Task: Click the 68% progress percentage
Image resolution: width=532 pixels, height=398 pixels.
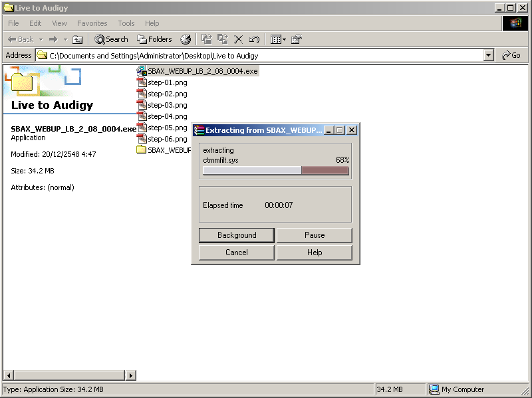Action: (x=342, y=160)
